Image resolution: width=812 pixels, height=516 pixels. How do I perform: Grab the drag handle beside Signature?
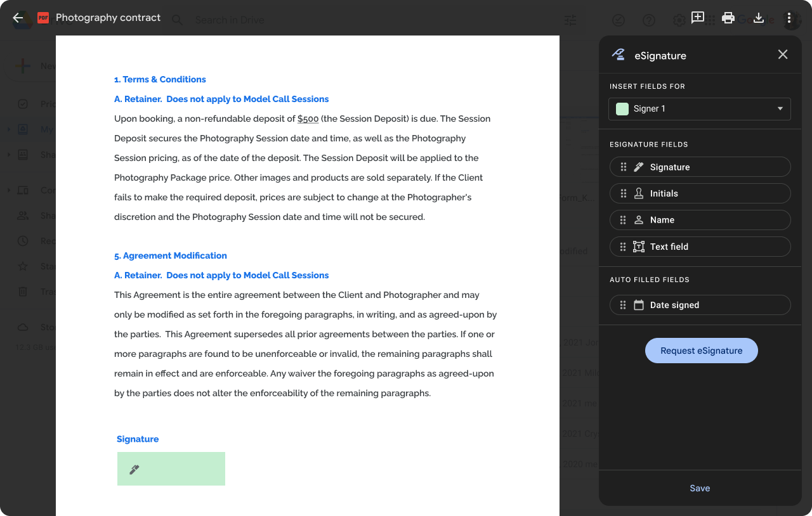point(624,167)
